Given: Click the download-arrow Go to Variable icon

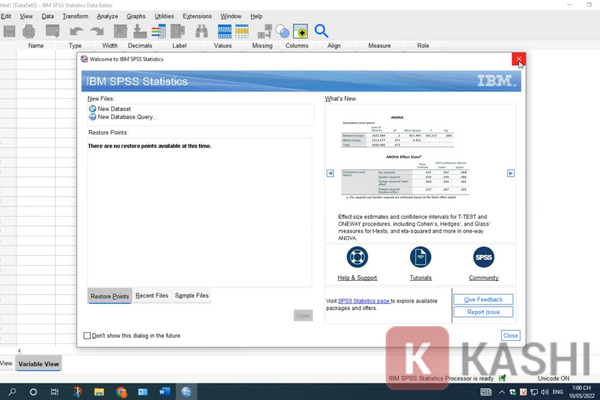Looking at the screenshot, I should tap(140, 31).
